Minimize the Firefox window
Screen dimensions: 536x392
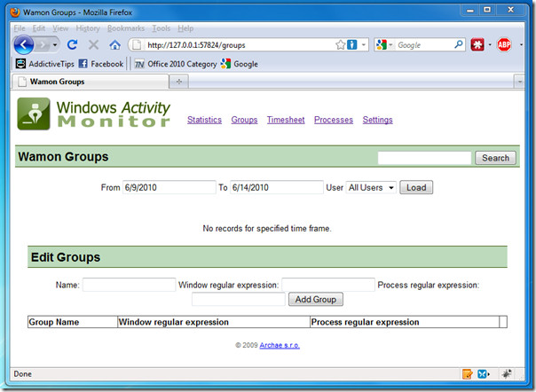pyautogui.click(x=470, y=10)
